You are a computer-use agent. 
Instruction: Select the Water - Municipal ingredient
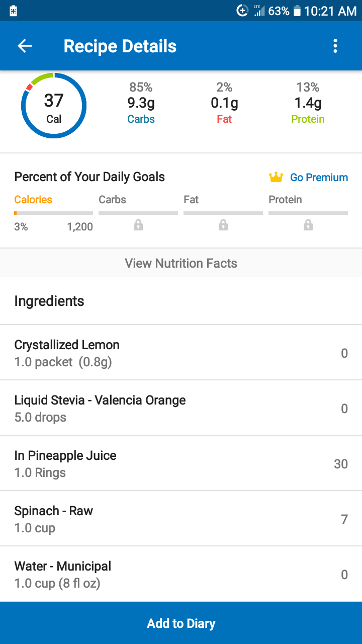click(x=181, y=574)
